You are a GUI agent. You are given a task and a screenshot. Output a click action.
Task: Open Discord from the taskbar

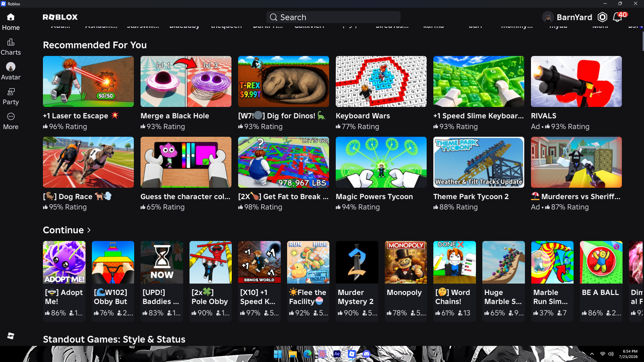tap(367, 354)
